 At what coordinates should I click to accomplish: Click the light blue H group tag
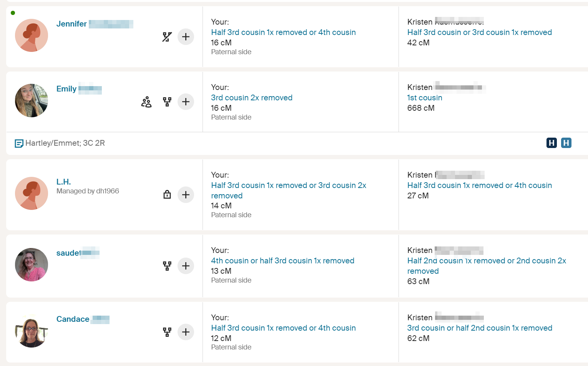tap(566, 143)
